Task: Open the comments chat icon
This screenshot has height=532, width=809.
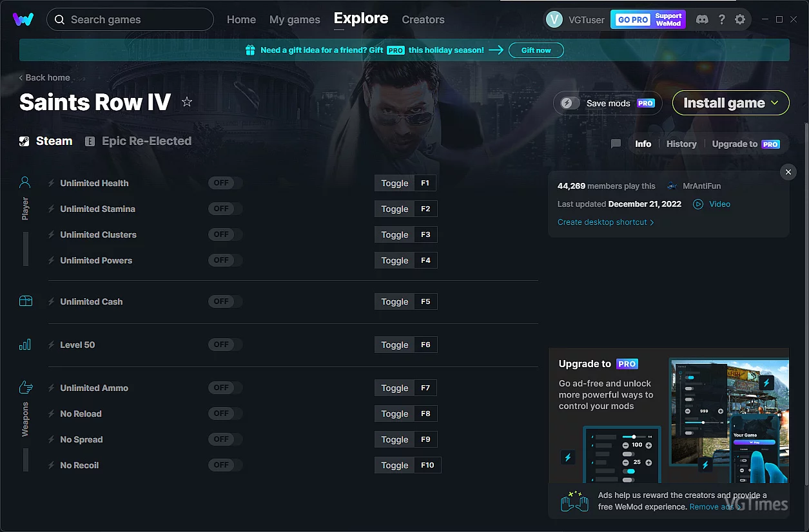Action: [616, 144]
